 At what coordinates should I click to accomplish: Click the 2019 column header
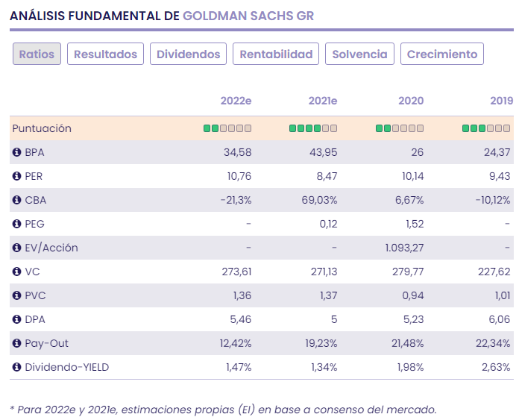click(x=501, y=101)
